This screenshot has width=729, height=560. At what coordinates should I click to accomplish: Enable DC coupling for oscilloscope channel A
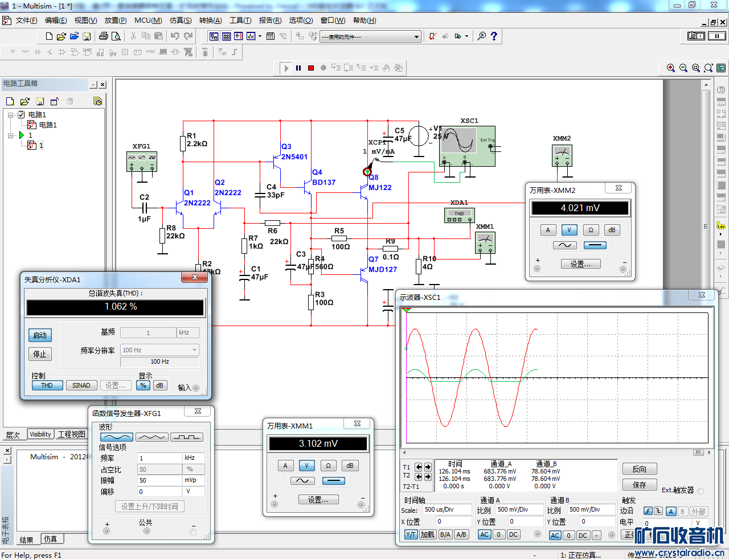point(513,534)
